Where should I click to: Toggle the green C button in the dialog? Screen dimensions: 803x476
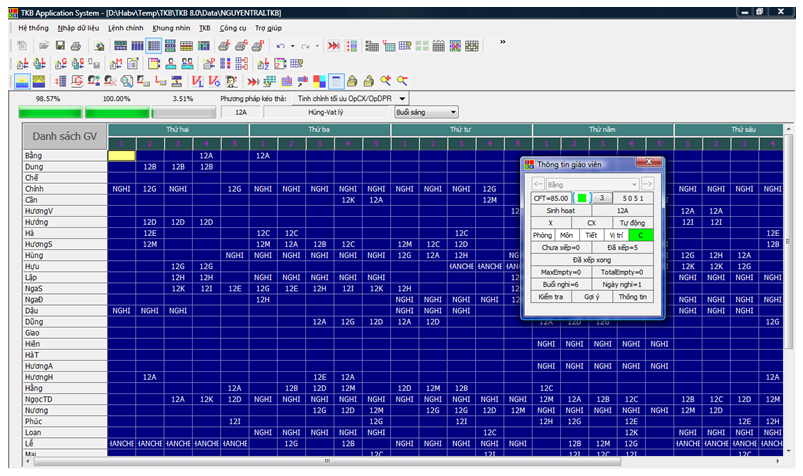pos(641,235)
